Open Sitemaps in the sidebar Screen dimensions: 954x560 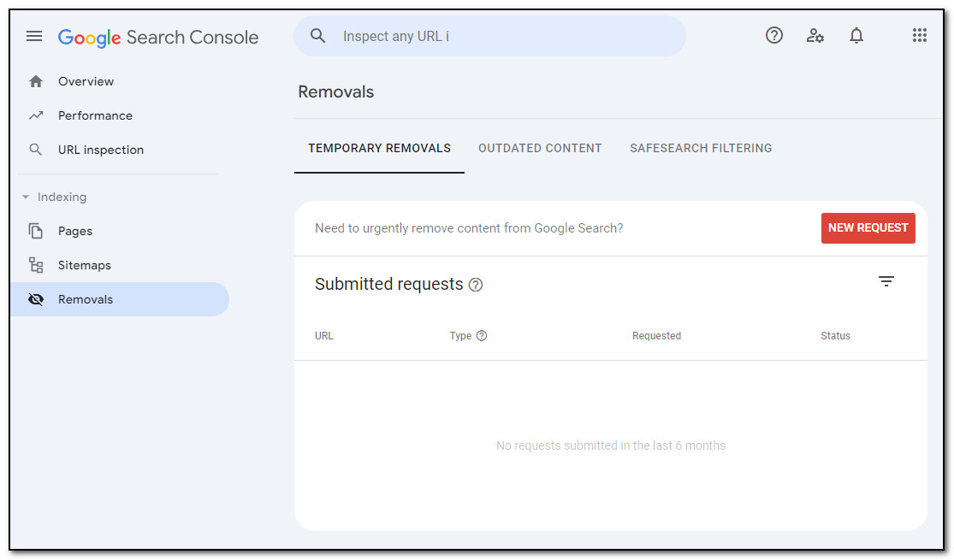(x=84, y=265)
